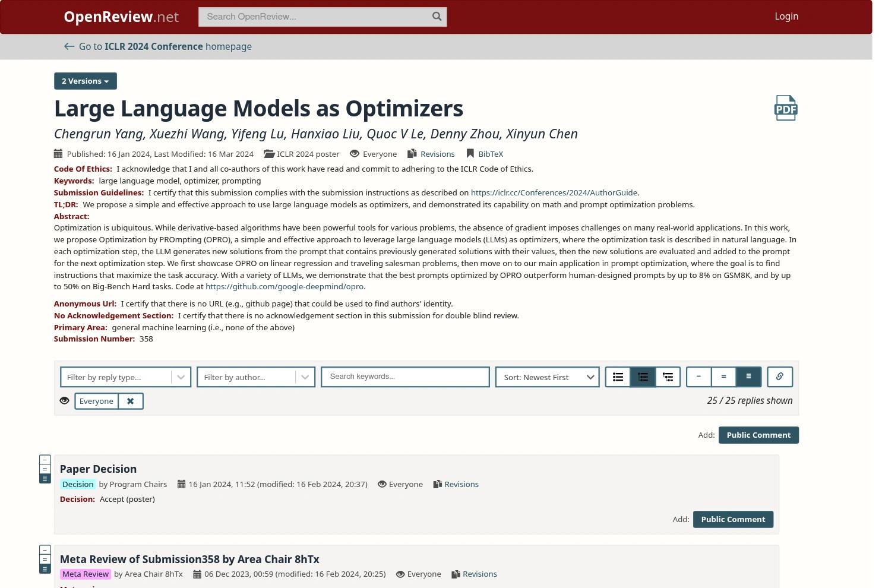Open the github opro code link
The image size is (882, 588).
click(x=284, y=286)
